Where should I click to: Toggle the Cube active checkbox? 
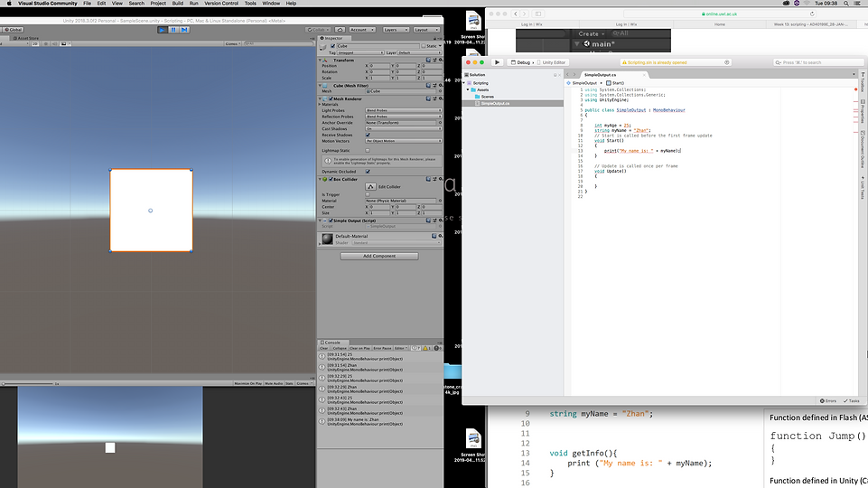pyautogui.click(x=332, y=45)
